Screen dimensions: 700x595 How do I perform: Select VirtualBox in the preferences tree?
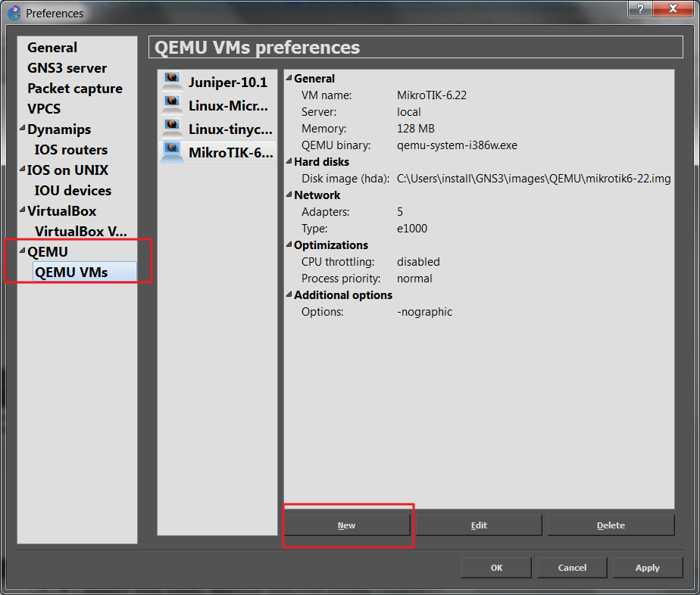tap(61, 211)
